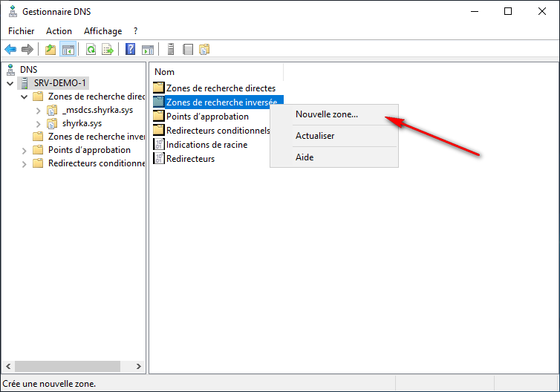
Task: Expand Points d'approbation in tree
Action: point(25,150)
